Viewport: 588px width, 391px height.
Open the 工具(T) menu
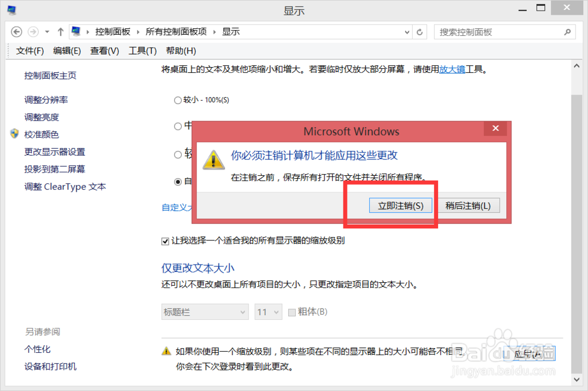point(142,51)
